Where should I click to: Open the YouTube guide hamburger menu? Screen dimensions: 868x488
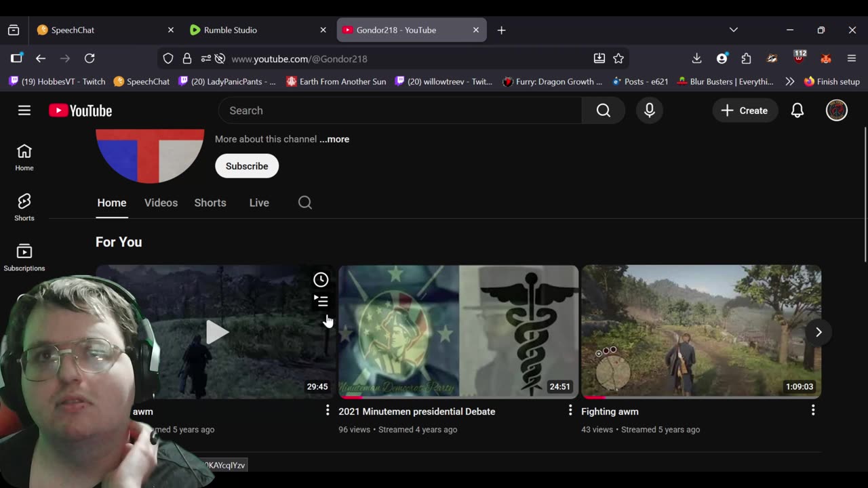pos(24,110)
